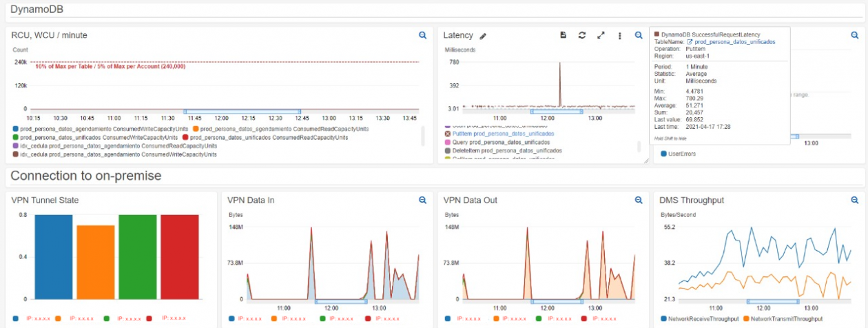Click the magnifier on RCU, WCU / minute widget
The height and width of the screenshot is (328, 868).
(423, 34)
